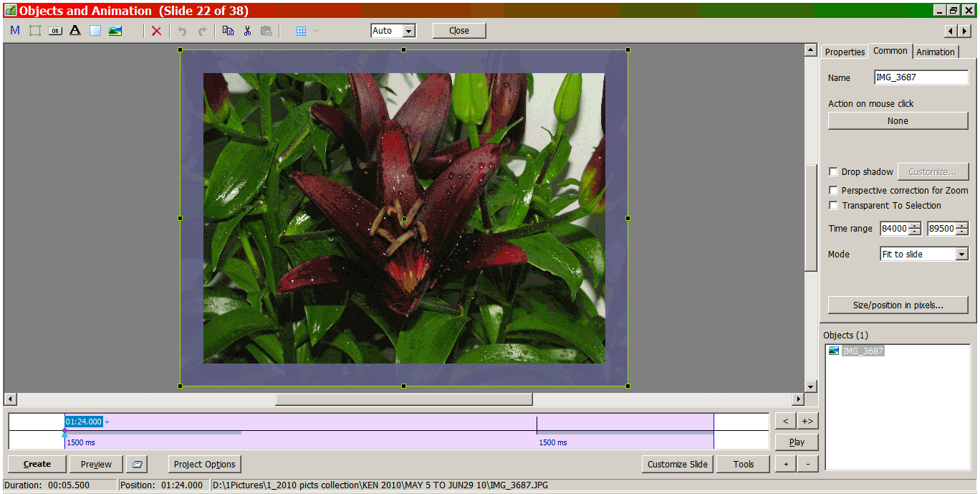Click the Mask tool M icon
Image resolution: width=980 pixels, height=494 pixels.
(15, 31)
